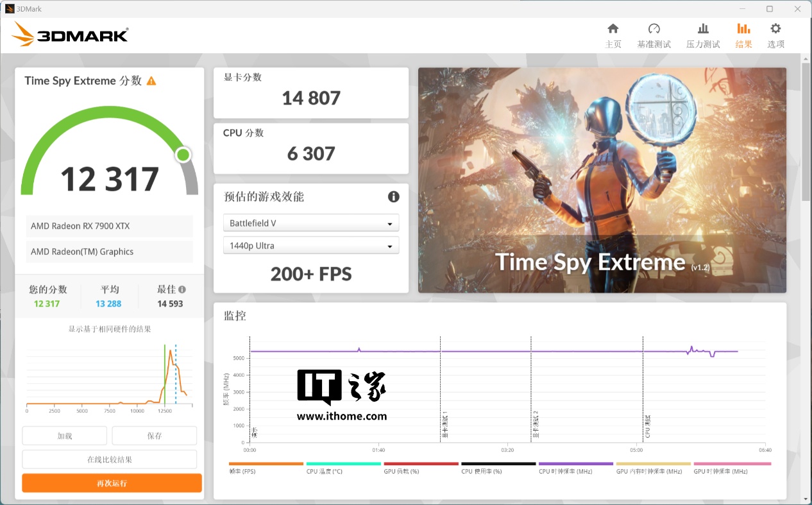The image size is (812, 505).
Task: Click the orange warning triangle icon
Action: coord(151,81)
